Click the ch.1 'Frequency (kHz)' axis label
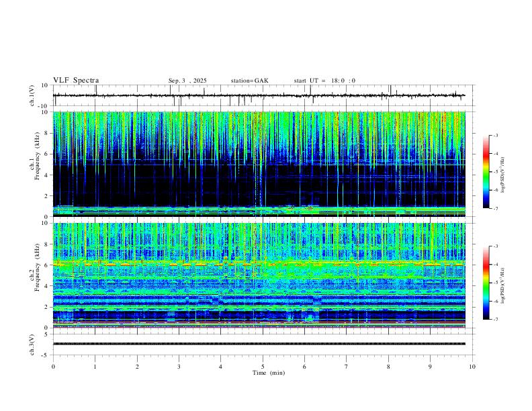 point(38,154)
